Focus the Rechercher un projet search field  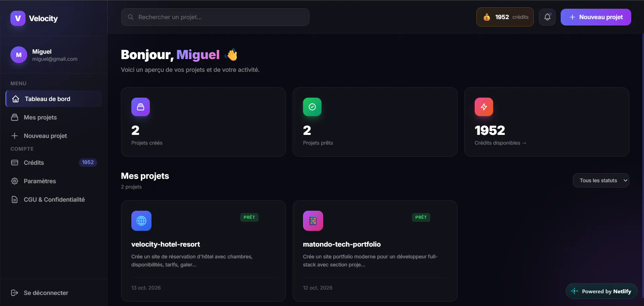215,17
